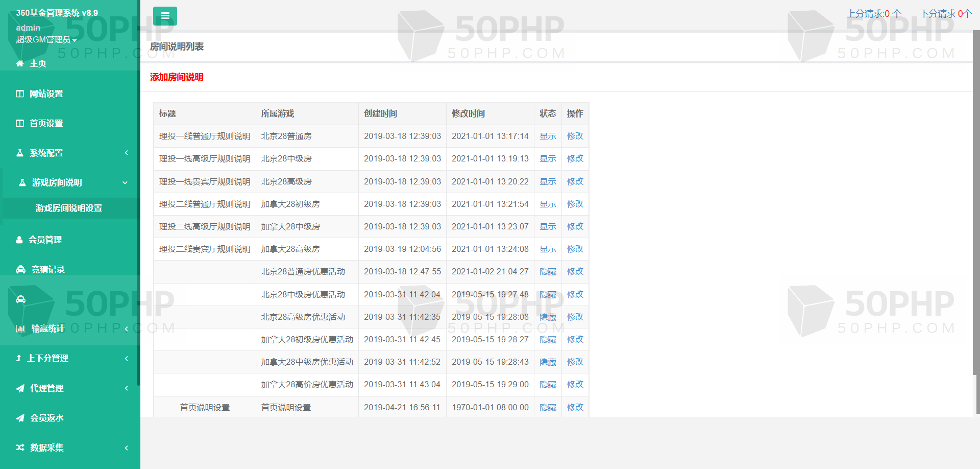
Task: Click the home icon beside 主页
Action: tap(20, 63)
